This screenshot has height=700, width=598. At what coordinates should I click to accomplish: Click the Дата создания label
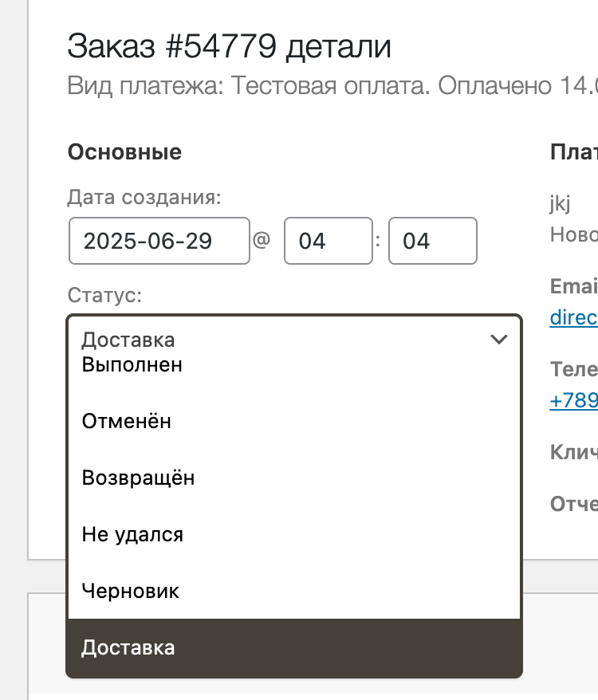(144, 197)
